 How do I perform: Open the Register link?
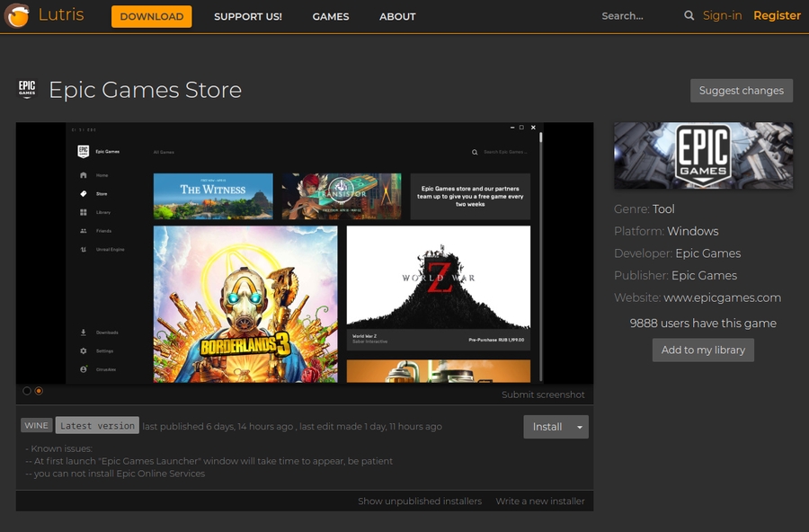tap(777, 16)
